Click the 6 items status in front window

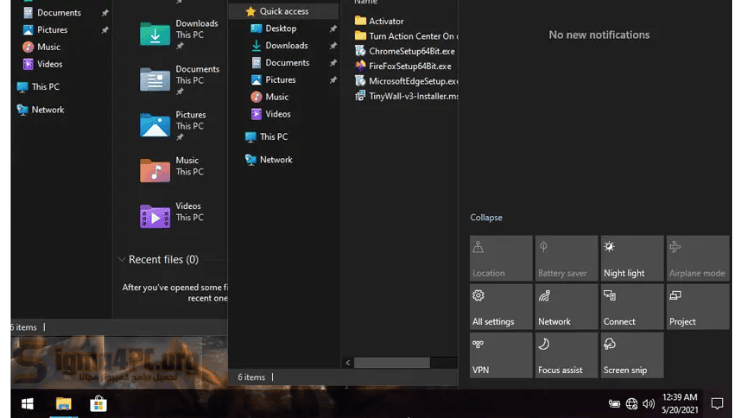[251, 377]
